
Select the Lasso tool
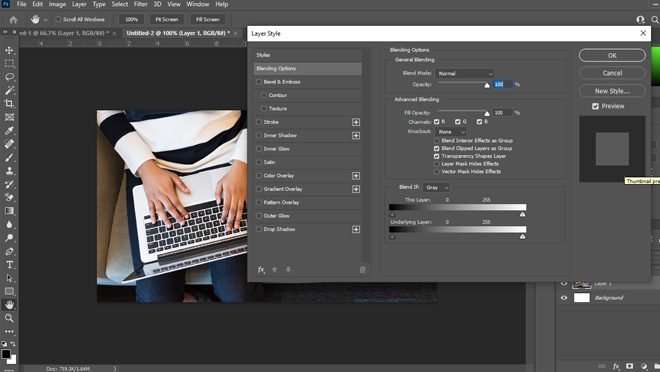click(9, 77)
